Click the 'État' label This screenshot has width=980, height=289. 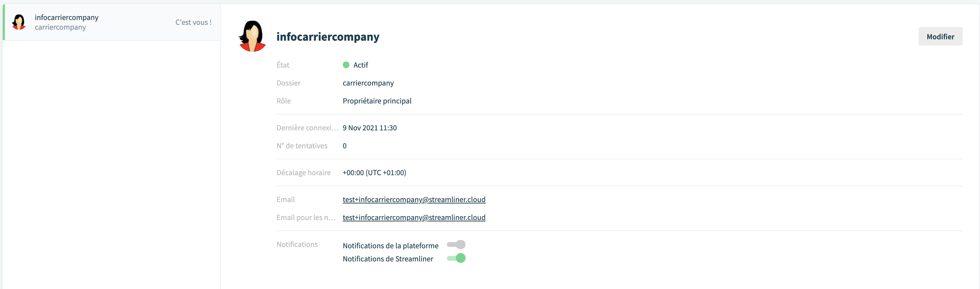coord(283,65)
